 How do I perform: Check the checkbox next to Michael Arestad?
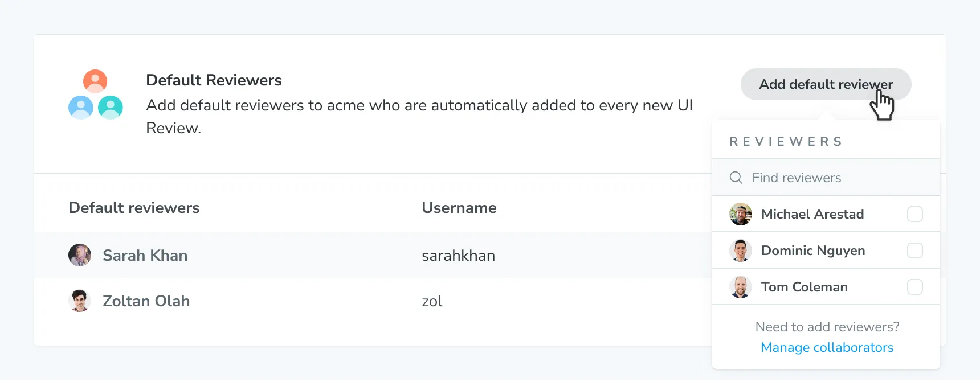pos(916,214)
